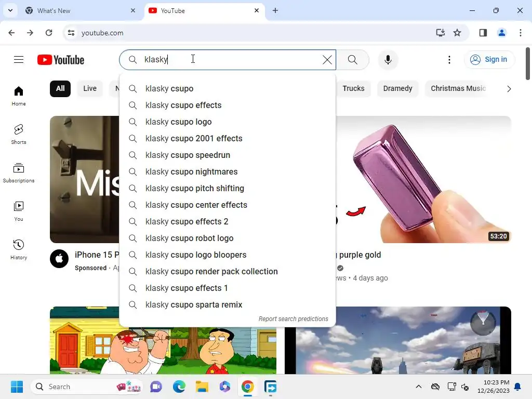Screen dimensions: 532x399
Task: Select the Trucks filter chip
Action: [x=353, y=88]
